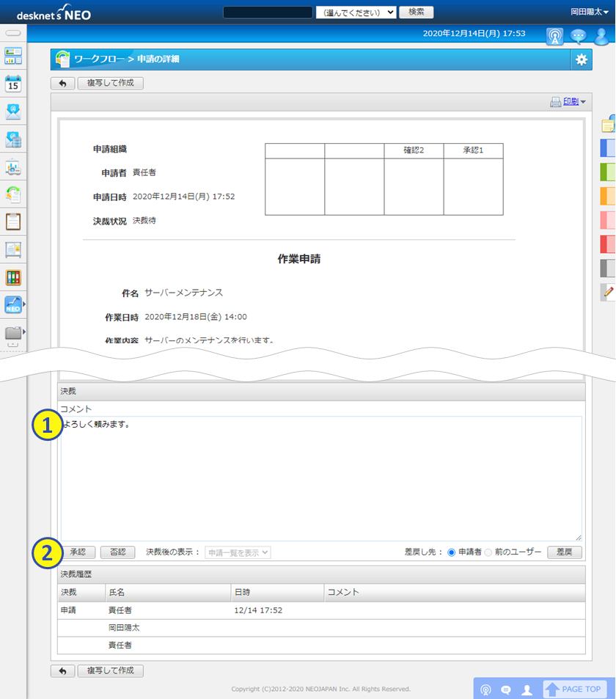Click the ワークフロー breadcrumb link
Viewport: 616px width, 699px height.
tap(99, 59)
